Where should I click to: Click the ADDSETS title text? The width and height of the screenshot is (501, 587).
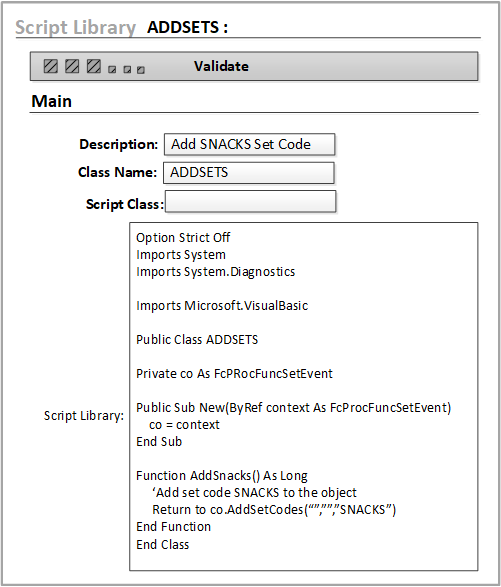click(x=187, y=27)
